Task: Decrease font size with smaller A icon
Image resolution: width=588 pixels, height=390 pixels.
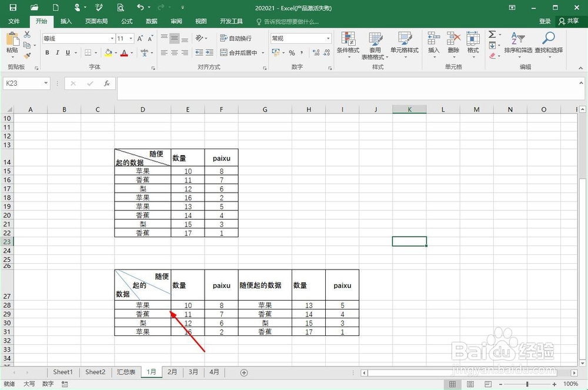Action: pos(151,38)
